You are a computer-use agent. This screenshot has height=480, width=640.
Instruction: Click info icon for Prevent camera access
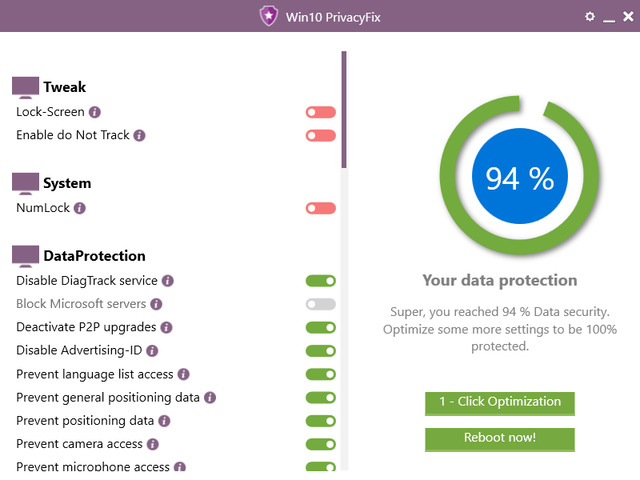152,444
